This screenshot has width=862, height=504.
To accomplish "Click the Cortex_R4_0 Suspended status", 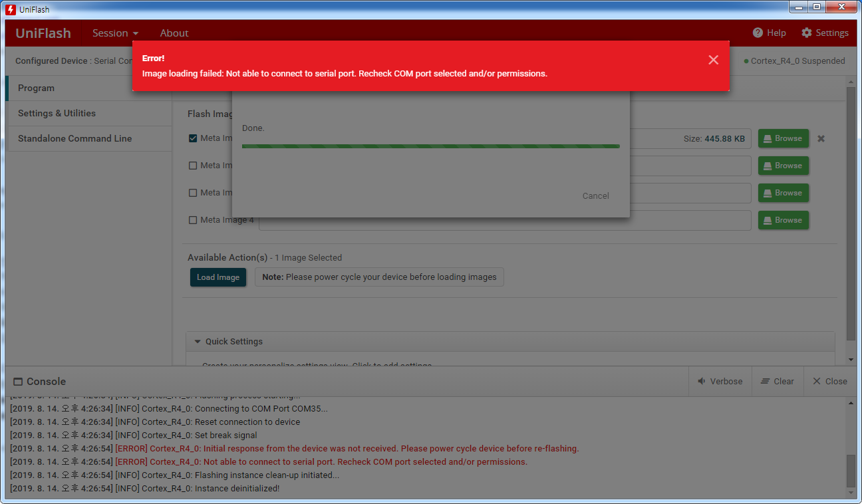I will click(794, 61).
